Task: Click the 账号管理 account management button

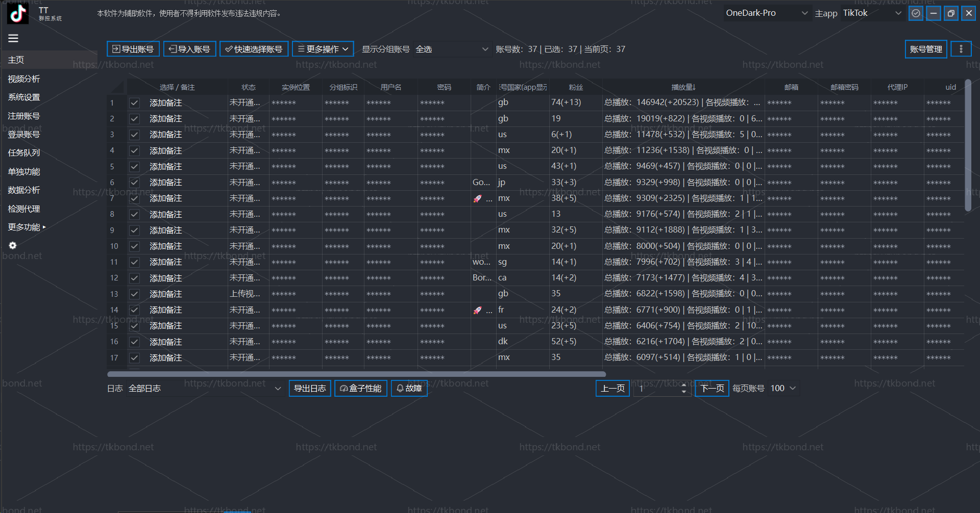Action: [926, 49]
